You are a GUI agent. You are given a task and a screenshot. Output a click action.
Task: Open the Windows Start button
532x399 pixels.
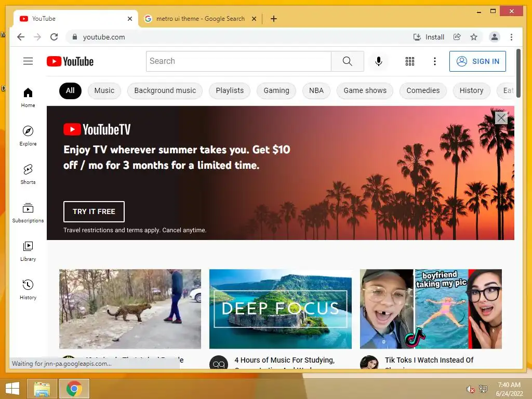tap(12, 389)
